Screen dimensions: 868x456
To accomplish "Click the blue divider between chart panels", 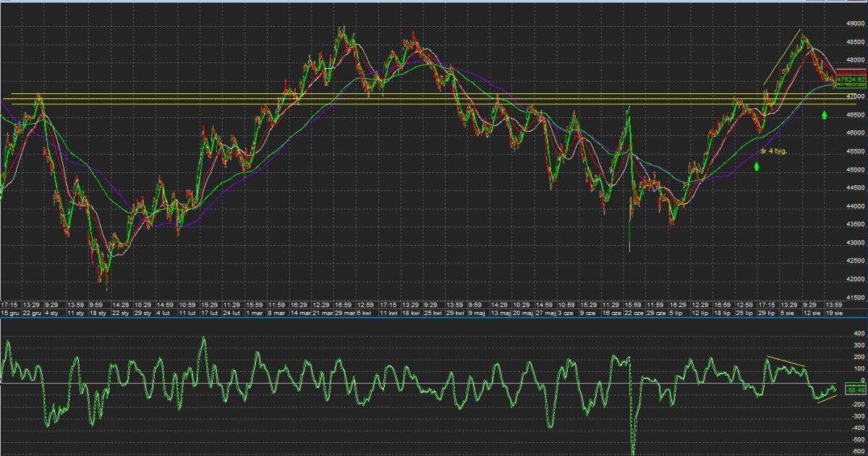I will 434,318.
